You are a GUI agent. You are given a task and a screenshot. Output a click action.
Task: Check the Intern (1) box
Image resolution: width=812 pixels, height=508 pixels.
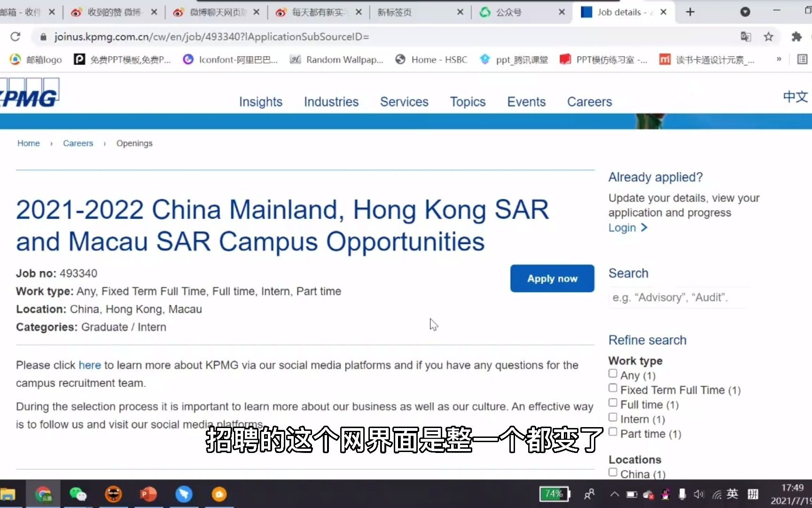pyautogui.click(x=613, y=417)
